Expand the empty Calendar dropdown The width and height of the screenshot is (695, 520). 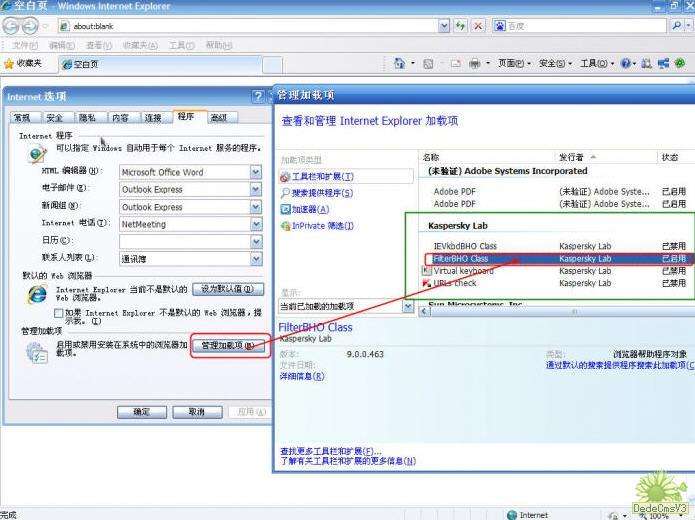256,242
